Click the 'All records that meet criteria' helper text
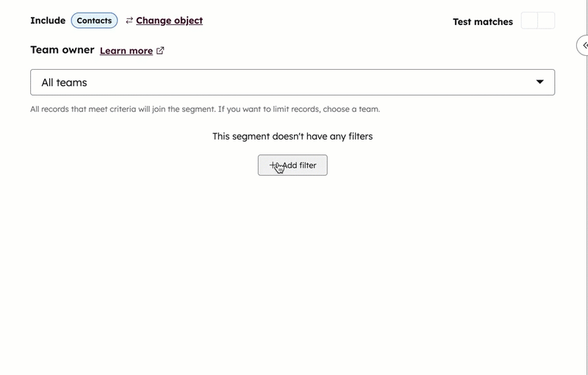 click(x=204, y=109)
